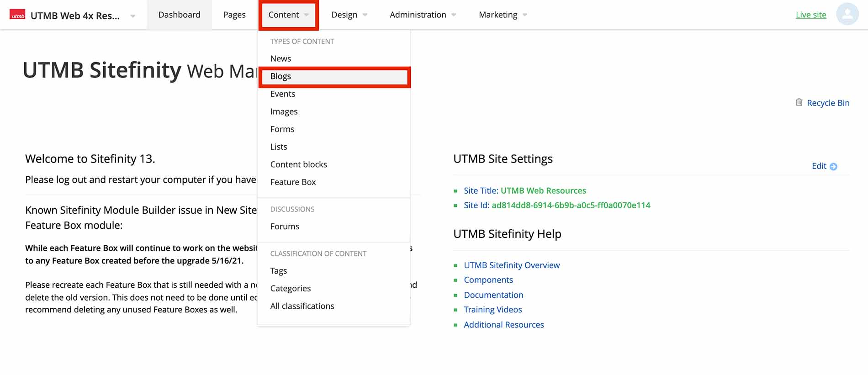The height and width of the screenshot is (375, 868).
Task: Go to the Dashboard tab
Action: click(x=179, y=15)
